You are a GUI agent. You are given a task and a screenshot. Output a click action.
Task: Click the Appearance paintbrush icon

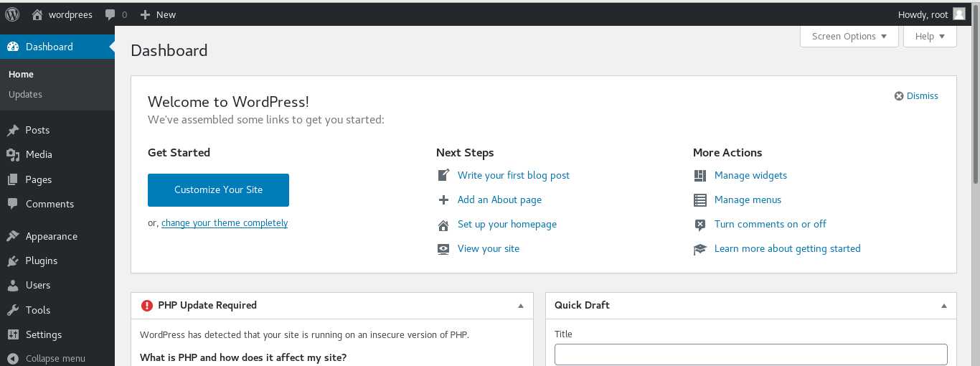tap(13, 236)
